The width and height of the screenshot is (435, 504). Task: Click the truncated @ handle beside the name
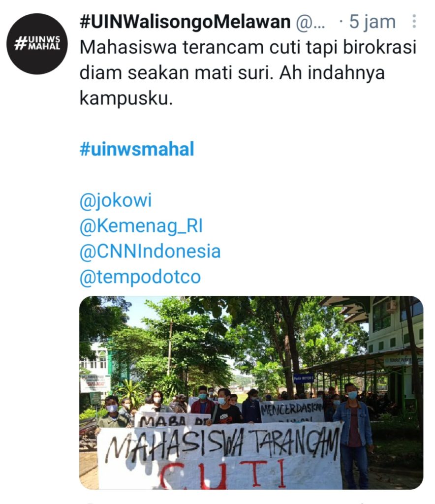pyautogui.click(x=311, y=23)
